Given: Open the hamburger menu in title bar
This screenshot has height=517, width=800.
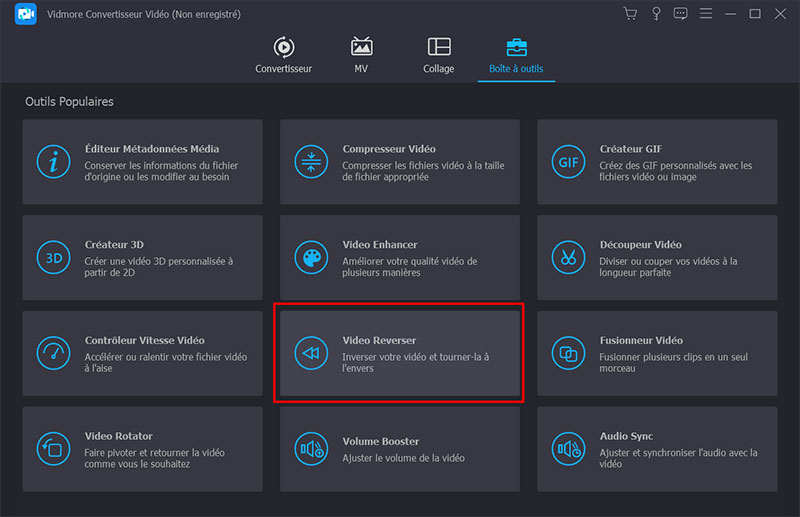Looking at the screenshot, I should 706,14.
